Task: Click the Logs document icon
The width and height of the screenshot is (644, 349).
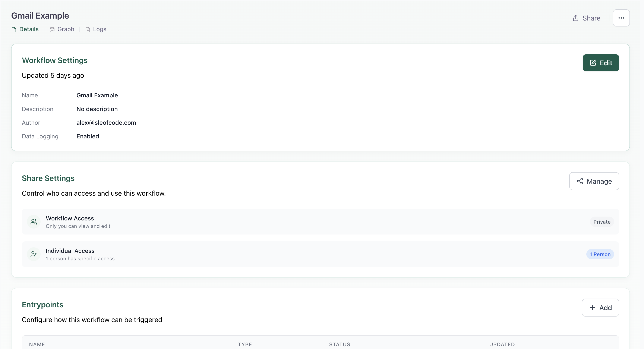Action: tap(88, 29)
